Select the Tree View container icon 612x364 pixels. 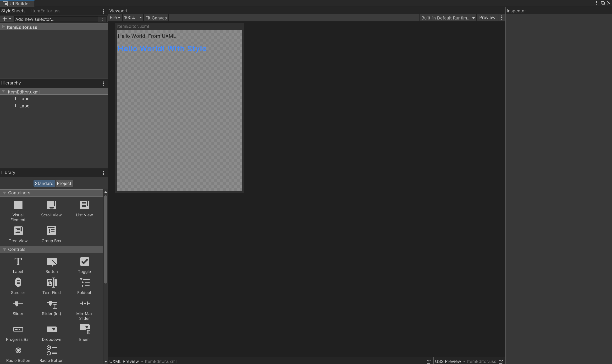click(18, 230)
